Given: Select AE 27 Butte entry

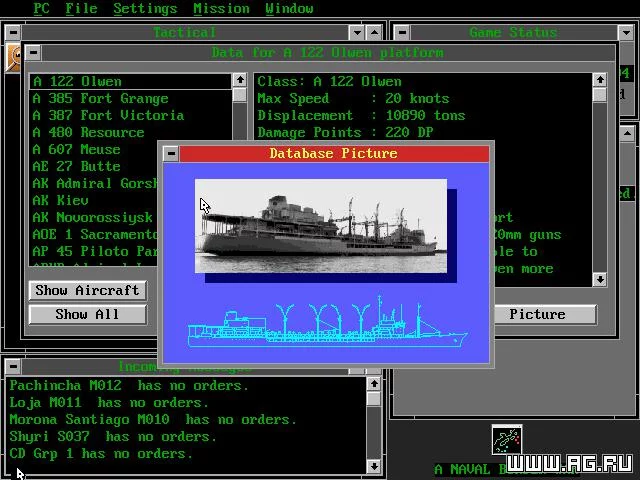Looking at the screenshot, I should tap(94, 167).
